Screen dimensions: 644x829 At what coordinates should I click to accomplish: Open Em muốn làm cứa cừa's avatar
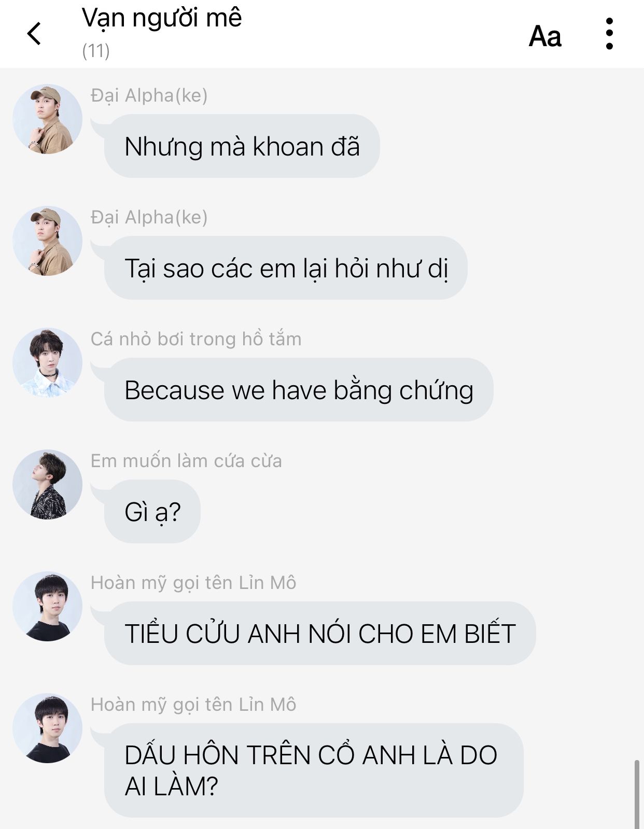pyautogui.click(x=47, y=485)
